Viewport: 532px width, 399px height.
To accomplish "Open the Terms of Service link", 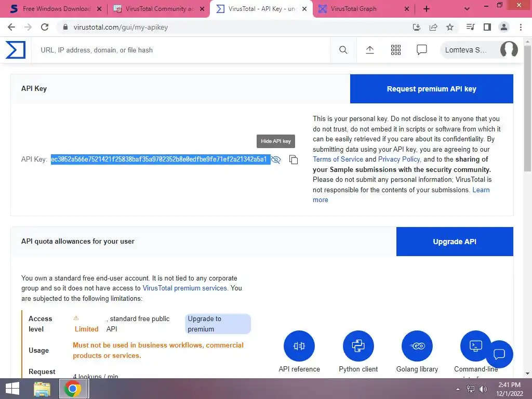I will coord(338,159).
